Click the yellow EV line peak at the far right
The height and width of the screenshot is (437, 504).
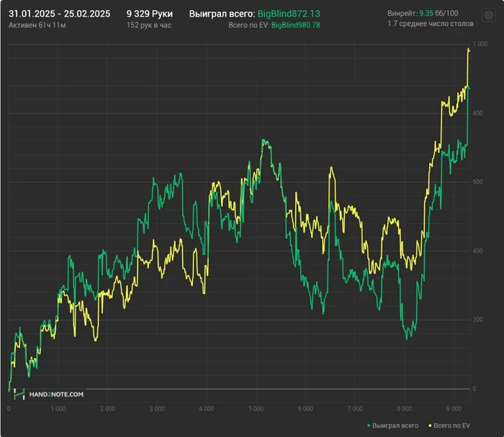469,50
